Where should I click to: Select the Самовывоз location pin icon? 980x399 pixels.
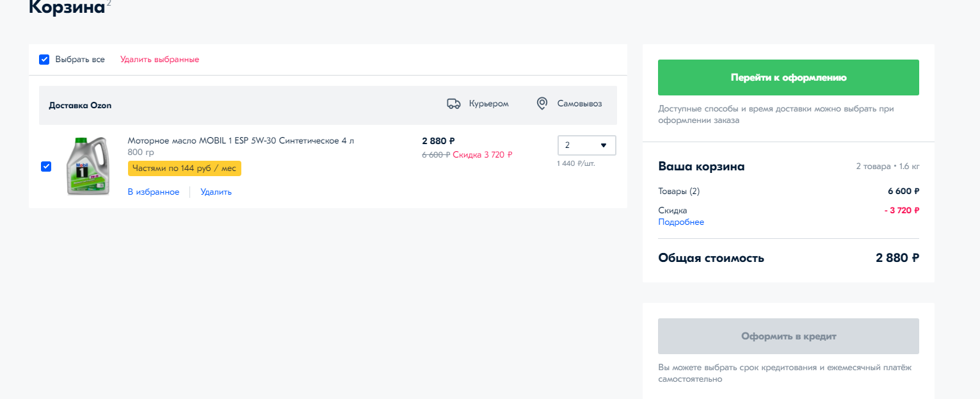coord(542,104)
